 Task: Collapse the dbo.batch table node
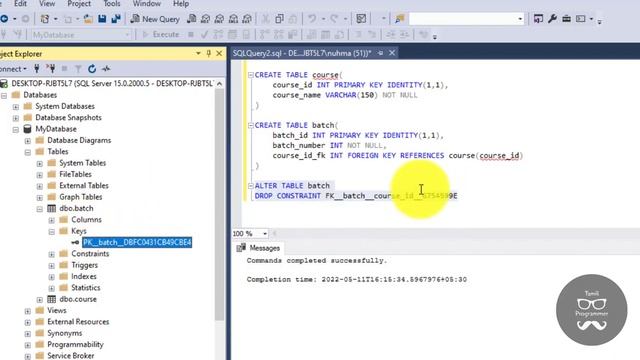click(40, 209)
